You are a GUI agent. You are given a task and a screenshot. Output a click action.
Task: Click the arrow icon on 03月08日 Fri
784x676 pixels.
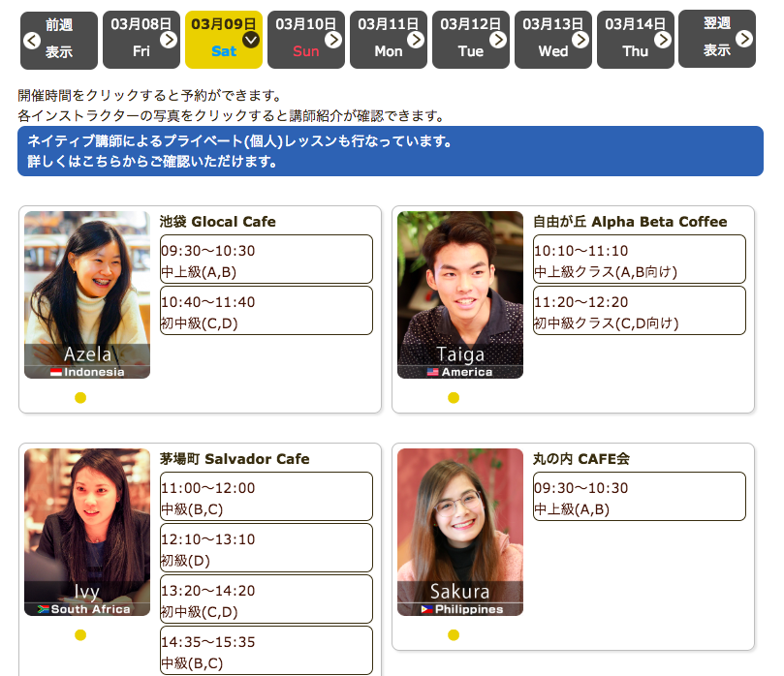coord(169,40)
